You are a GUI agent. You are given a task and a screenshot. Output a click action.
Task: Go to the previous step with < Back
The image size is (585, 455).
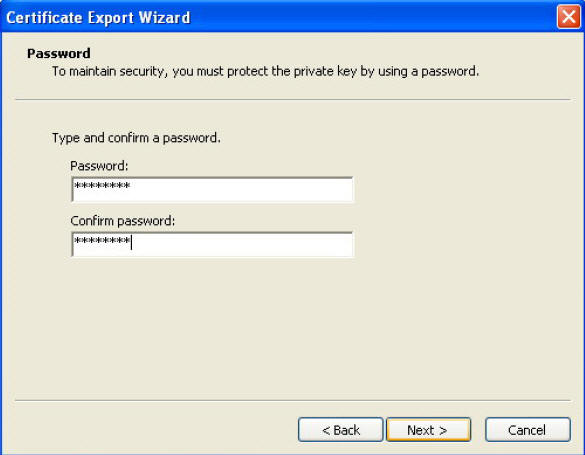point(341,430)
